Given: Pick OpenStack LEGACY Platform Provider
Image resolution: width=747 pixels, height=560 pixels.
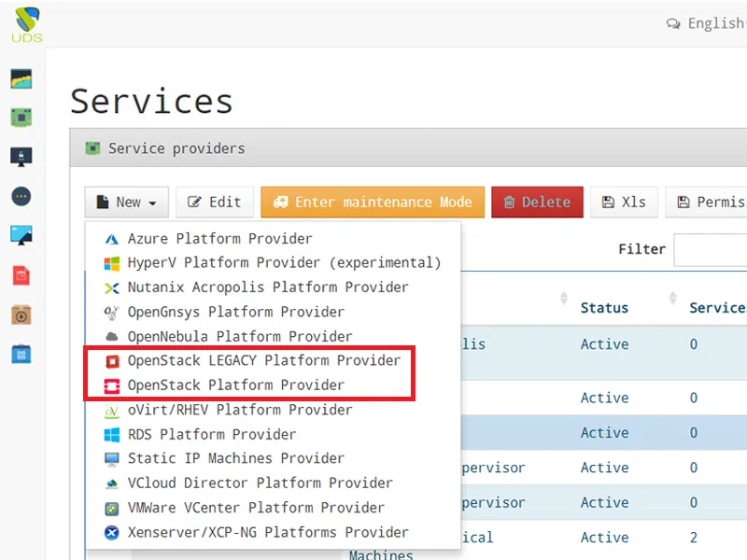Looking at the screenshot, I should [273, 360].
